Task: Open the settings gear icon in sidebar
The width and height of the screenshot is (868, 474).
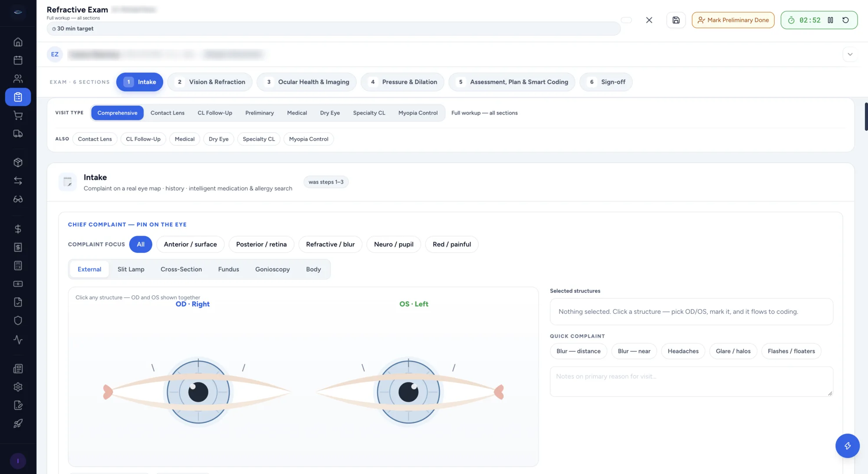Action: [18, 387]
